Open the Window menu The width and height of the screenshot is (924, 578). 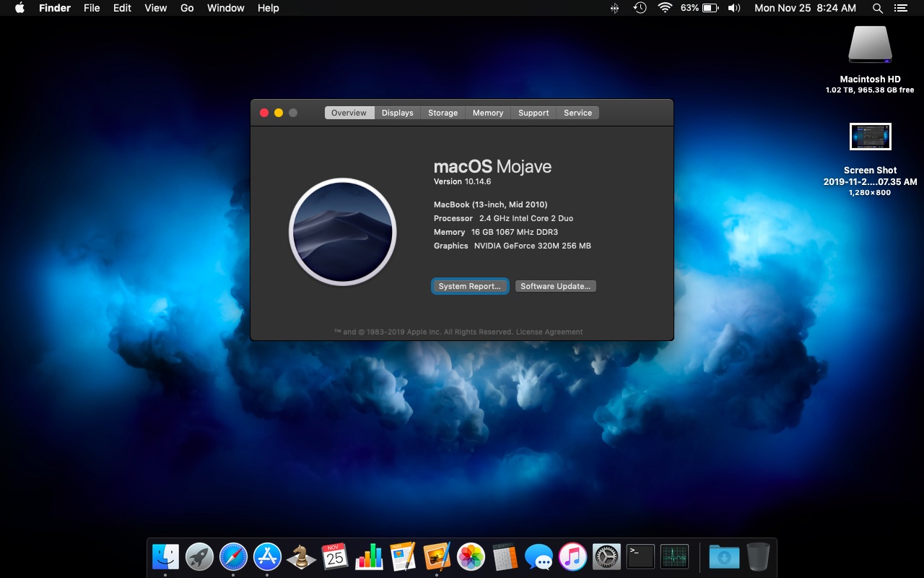[226, 8]
